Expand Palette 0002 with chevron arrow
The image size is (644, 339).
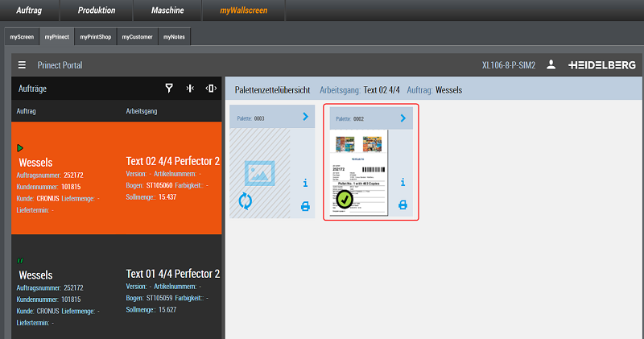tap(402, 118)
